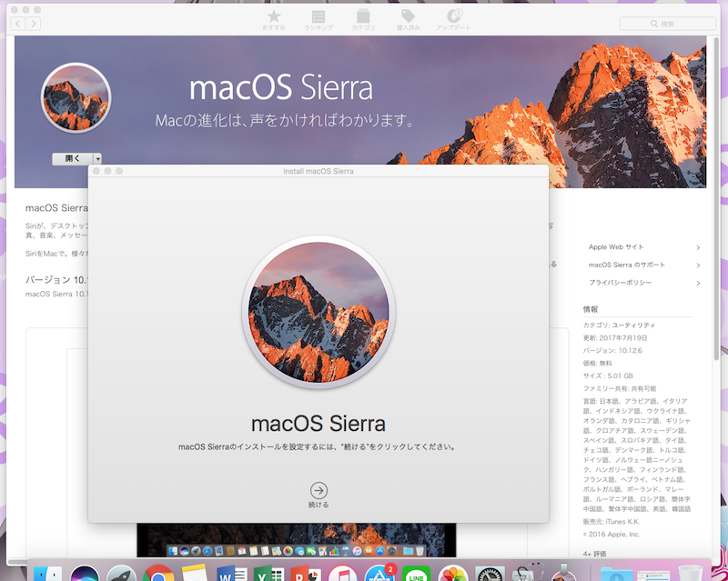Click the back navigation arrow

[20, 23]
